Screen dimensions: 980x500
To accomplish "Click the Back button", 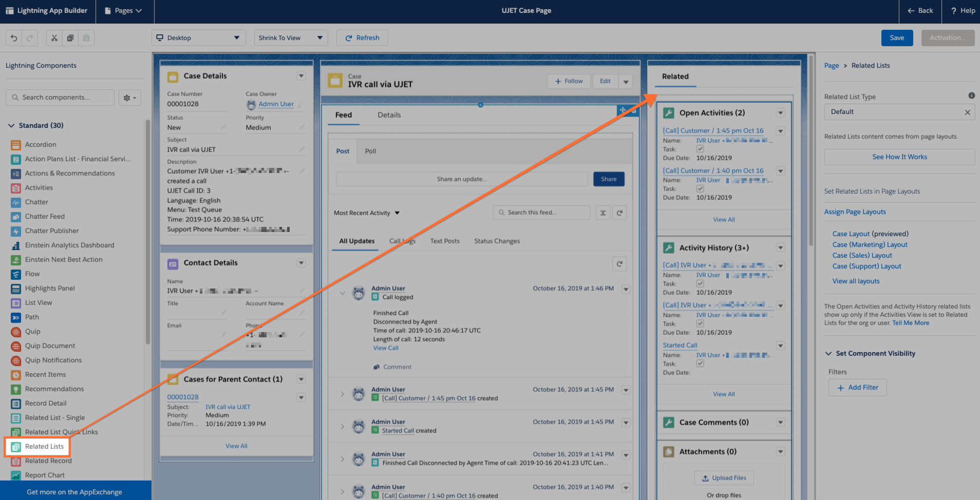I will click(x=920, y=11).
